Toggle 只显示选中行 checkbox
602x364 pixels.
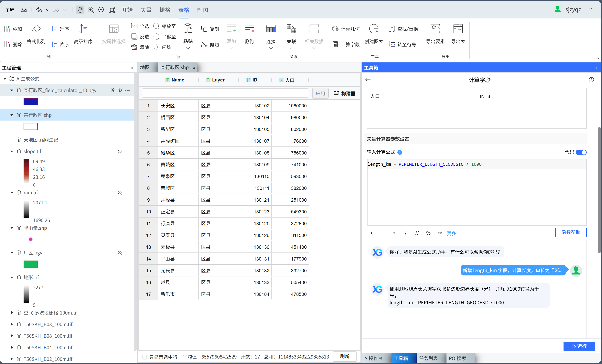coord(144,357)
